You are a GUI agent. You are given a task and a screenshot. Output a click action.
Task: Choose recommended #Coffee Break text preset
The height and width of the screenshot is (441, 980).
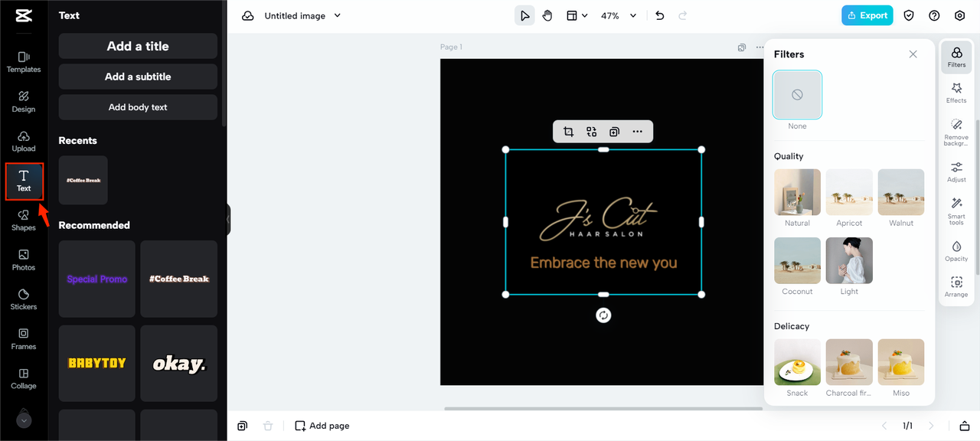coord(179,279)
